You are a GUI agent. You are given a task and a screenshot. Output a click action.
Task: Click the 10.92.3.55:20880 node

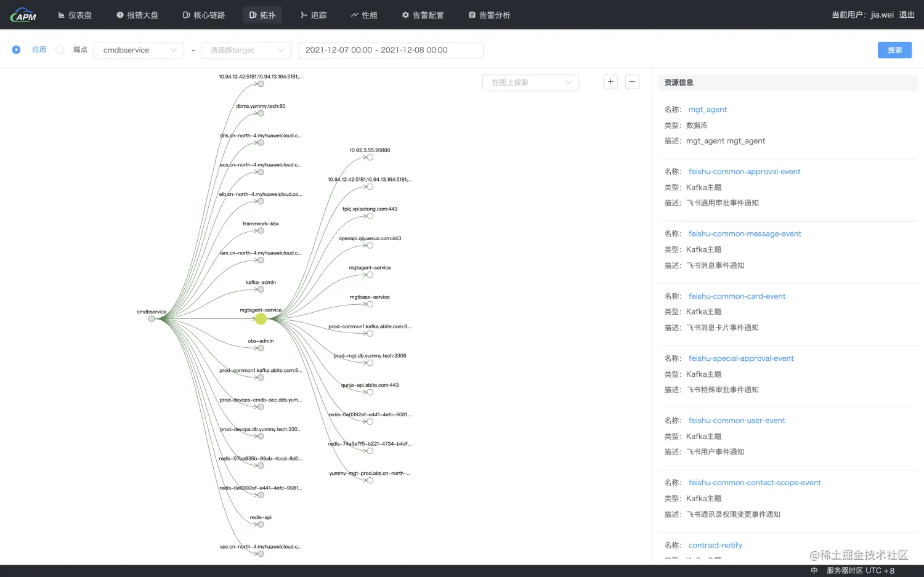(370, 157)
